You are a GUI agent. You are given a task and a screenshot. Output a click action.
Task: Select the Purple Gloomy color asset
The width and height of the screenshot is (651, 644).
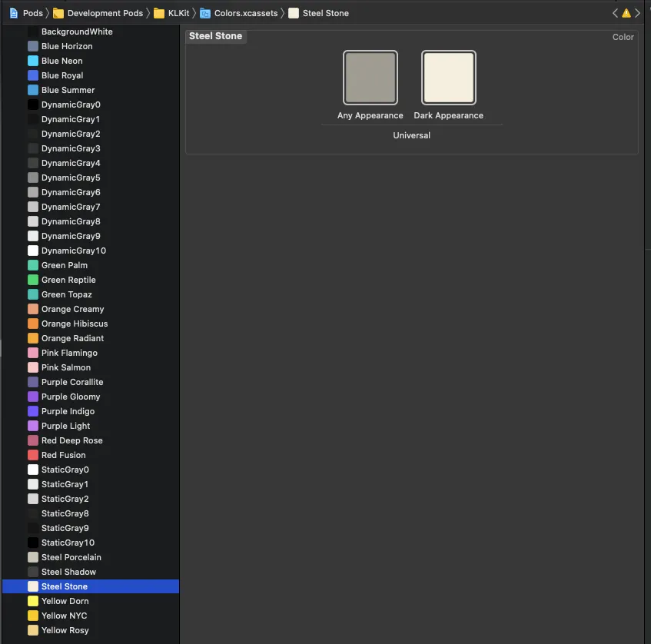pos(91,397)
